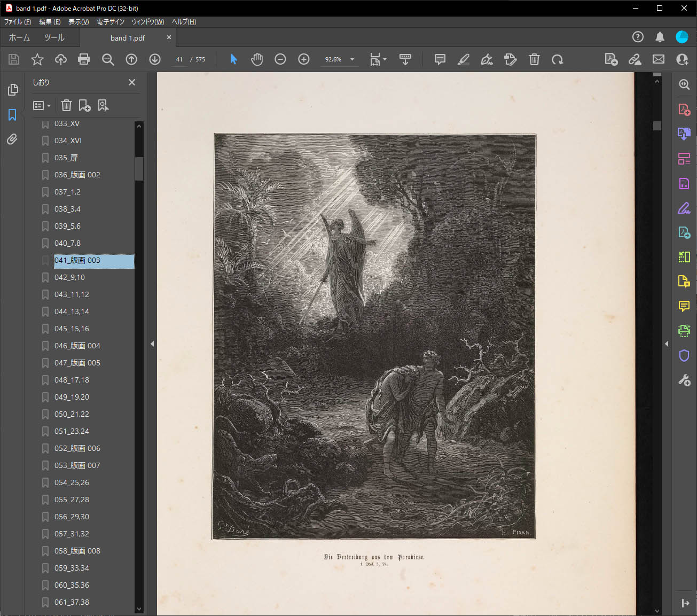Screen dimensions: 697x616
Task: Open the Sign document pen tool
Action: [x=487, y=59]
